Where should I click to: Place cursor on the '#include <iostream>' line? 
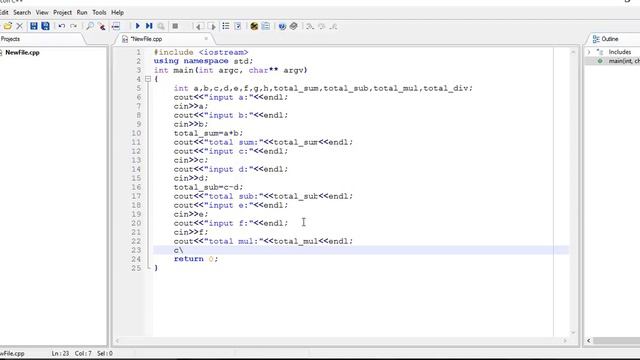201,52
